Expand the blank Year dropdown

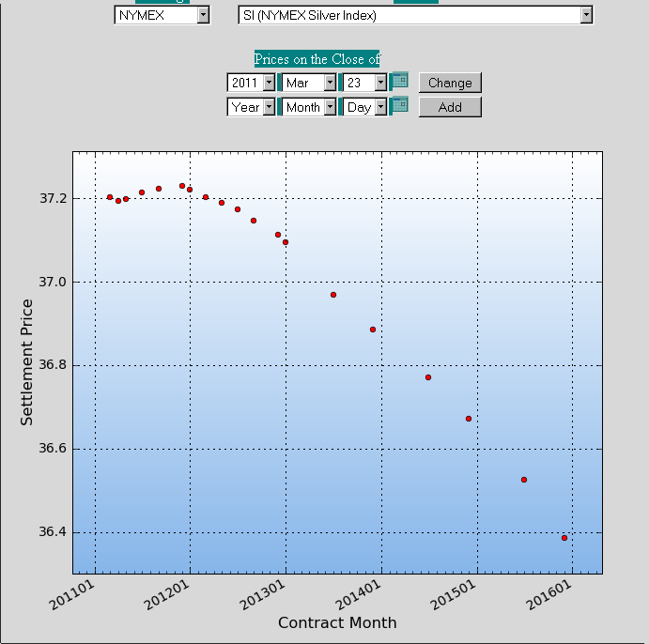pyautogui.click(x=251, y=107)
